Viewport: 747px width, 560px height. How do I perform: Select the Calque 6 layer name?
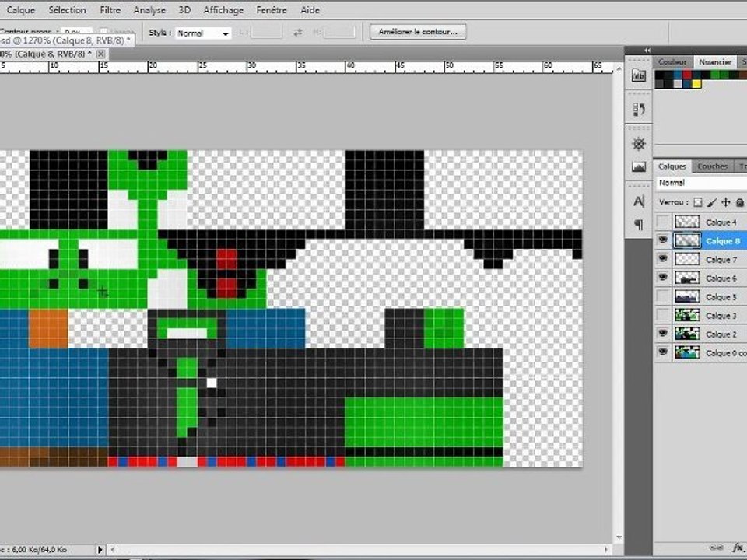(x=721, y=278)
